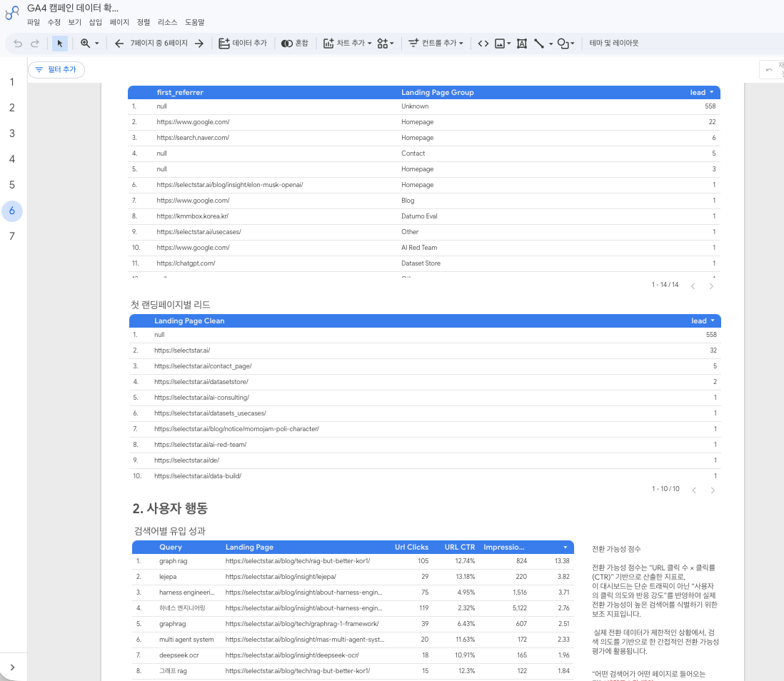Click the 2. 사용자 행동 heading
This screenshot has width=784, height=681.
170,508
